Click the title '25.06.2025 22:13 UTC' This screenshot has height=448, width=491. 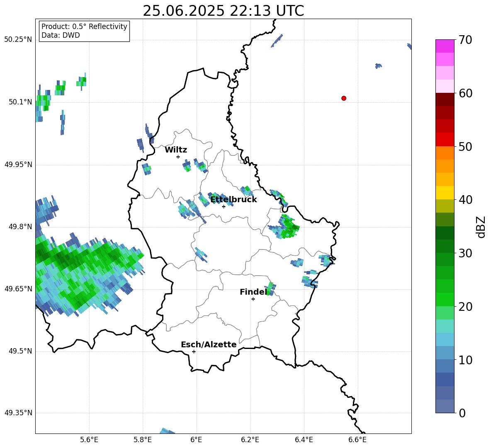[223, 11]
